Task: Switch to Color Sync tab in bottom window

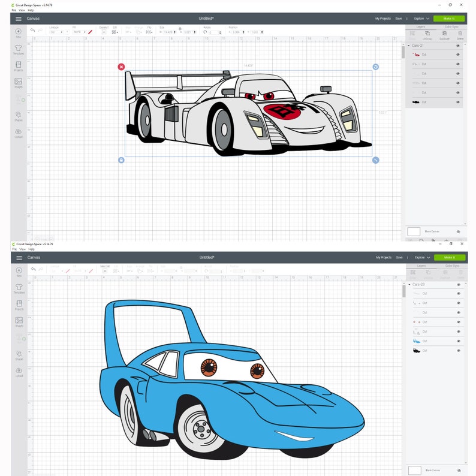Action: [452, 266]
